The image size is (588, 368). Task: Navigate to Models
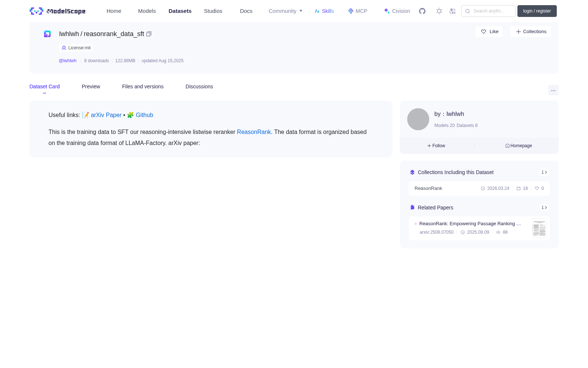point(147,11)
